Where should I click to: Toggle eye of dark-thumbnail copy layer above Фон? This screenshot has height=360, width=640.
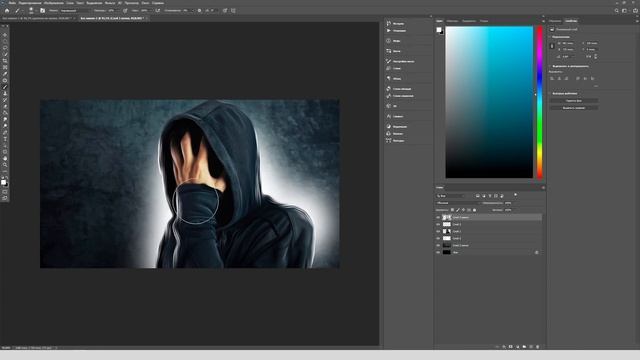(x=438, y=245)
